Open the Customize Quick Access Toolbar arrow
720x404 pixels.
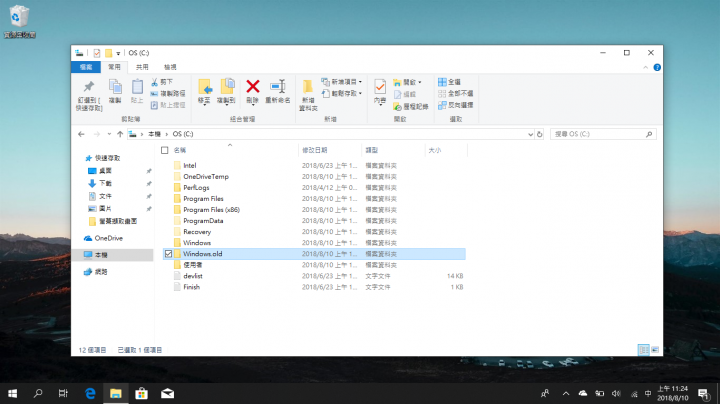[118, 53]
